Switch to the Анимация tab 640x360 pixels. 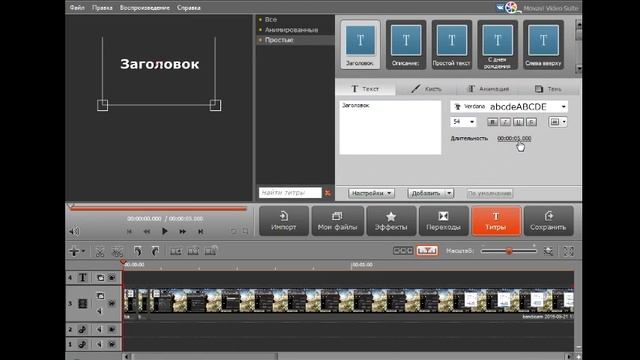coord(488,89)
